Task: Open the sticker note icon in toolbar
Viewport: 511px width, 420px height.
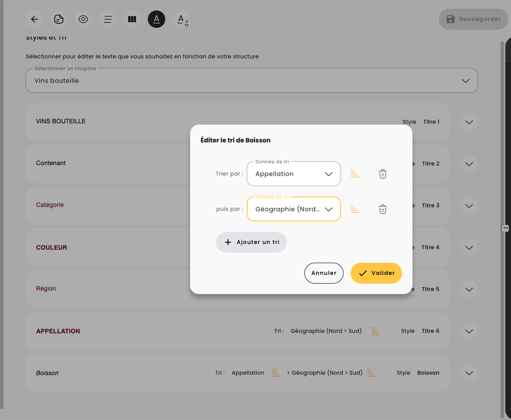Action: [x=59, y=19]
